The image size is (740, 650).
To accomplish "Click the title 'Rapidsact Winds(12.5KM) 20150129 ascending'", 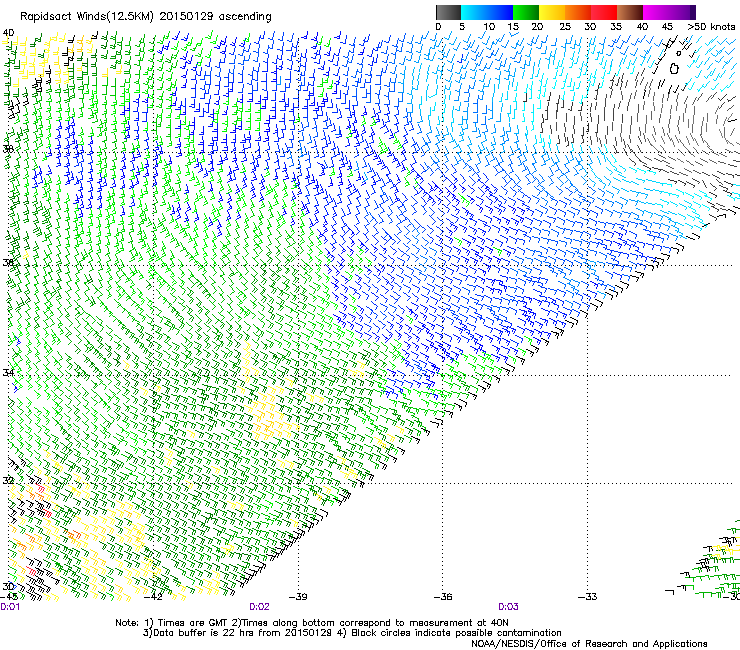I will coord(146,17).
